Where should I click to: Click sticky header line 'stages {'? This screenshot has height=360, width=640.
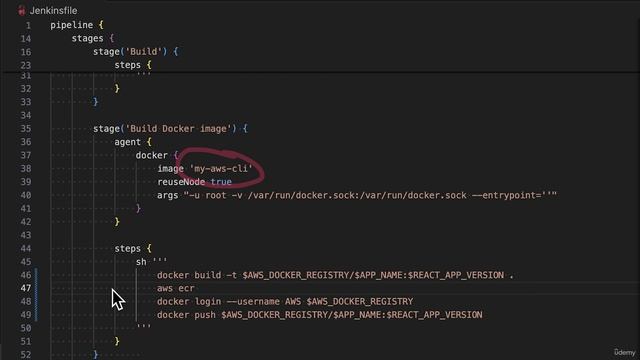click(93, 38)
